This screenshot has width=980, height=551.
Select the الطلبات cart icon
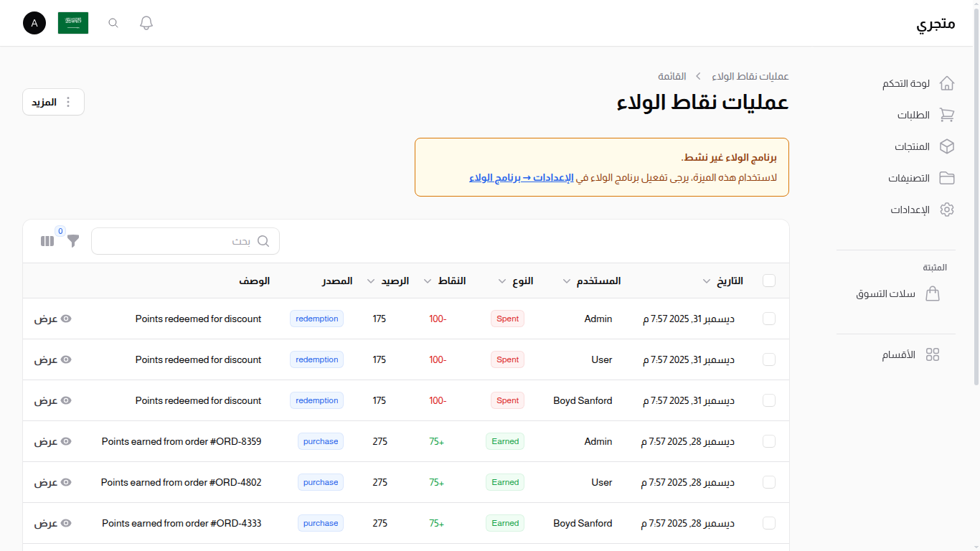(x=947, y=115)
